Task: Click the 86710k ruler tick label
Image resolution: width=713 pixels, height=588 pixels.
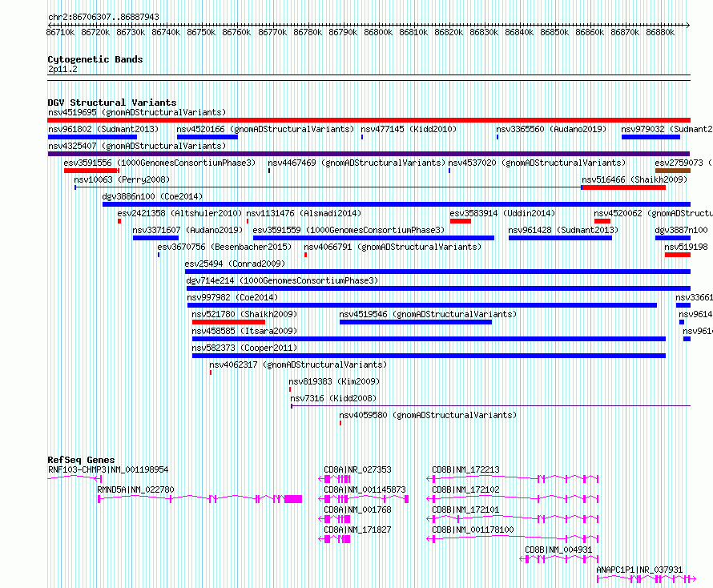Action: point(60,32)
